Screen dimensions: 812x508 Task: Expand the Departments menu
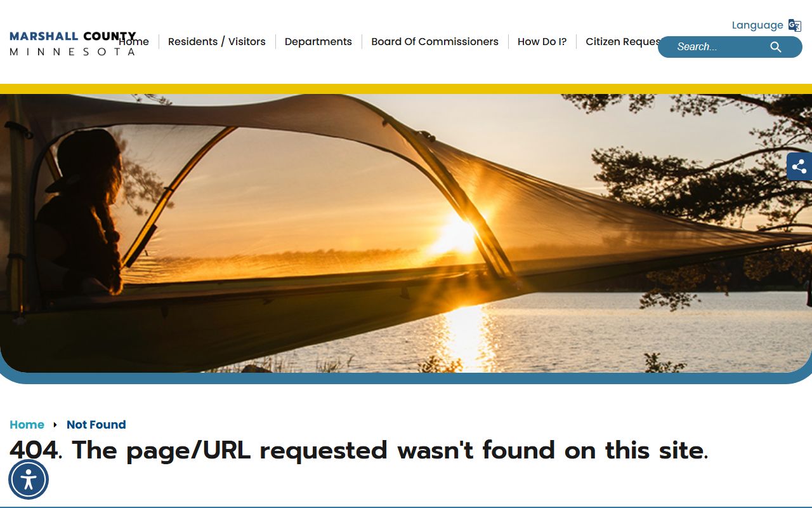point(318,42)
